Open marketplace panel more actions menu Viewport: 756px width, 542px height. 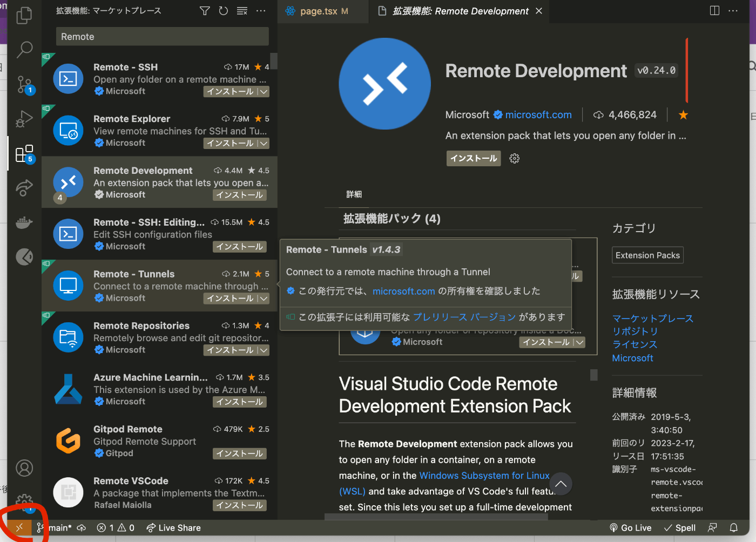pos(261,11)
